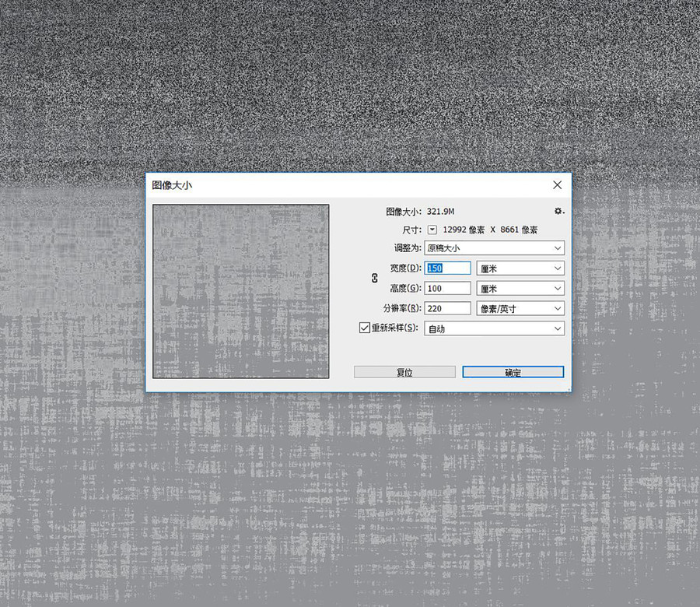Click the 图像大小 dialog title
Screen dimensions: 700x607
click(x=172, y=185)
